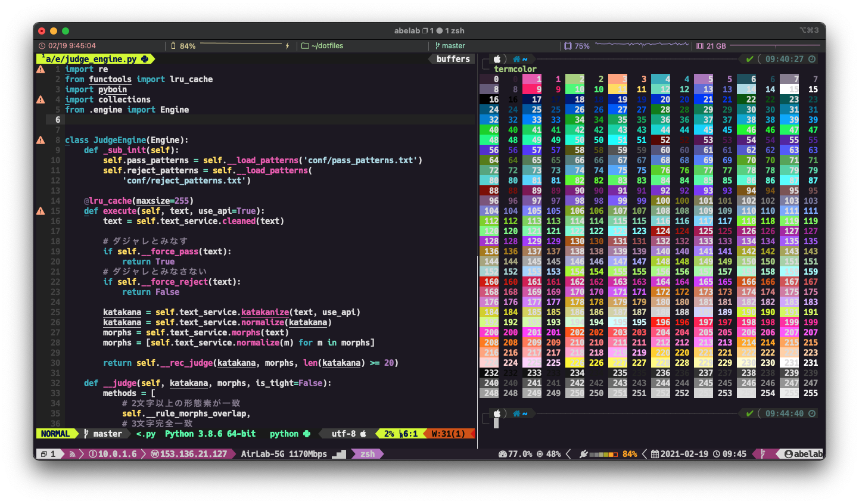This screenshot has height=504, width=859.
Task: Click the NORMAL mode indicator in statusline
Action: 55,434
